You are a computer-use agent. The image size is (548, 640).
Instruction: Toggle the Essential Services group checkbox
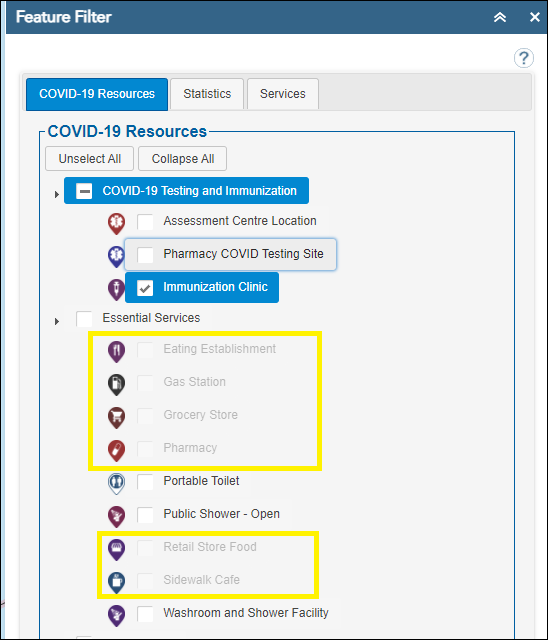pos(84,319)
